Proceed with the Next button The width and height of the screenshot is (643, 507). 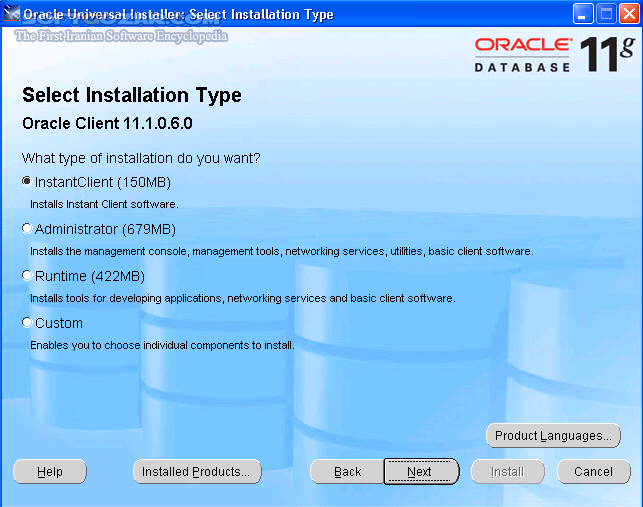coord(422,472)
